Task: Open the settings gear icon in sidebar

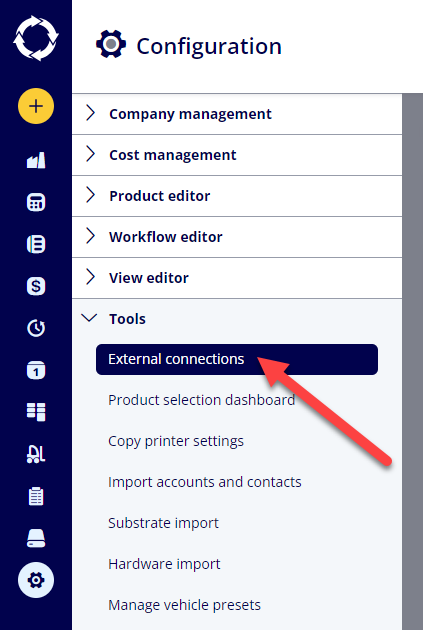Action: click(x=36, y=580)
